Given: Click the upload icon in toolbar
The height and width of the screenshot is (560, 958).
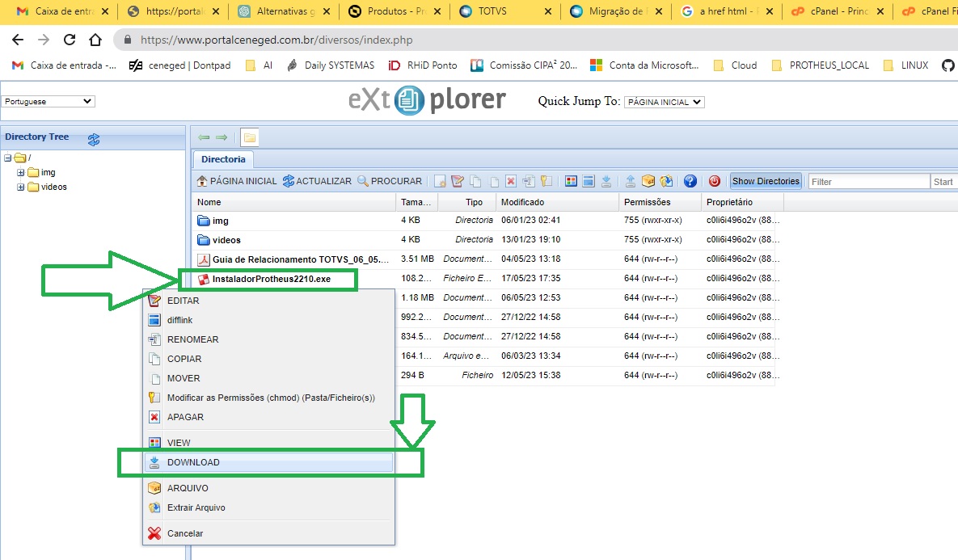Looking at the screenshot, I should pyautogui.click(x=631, y=181).
